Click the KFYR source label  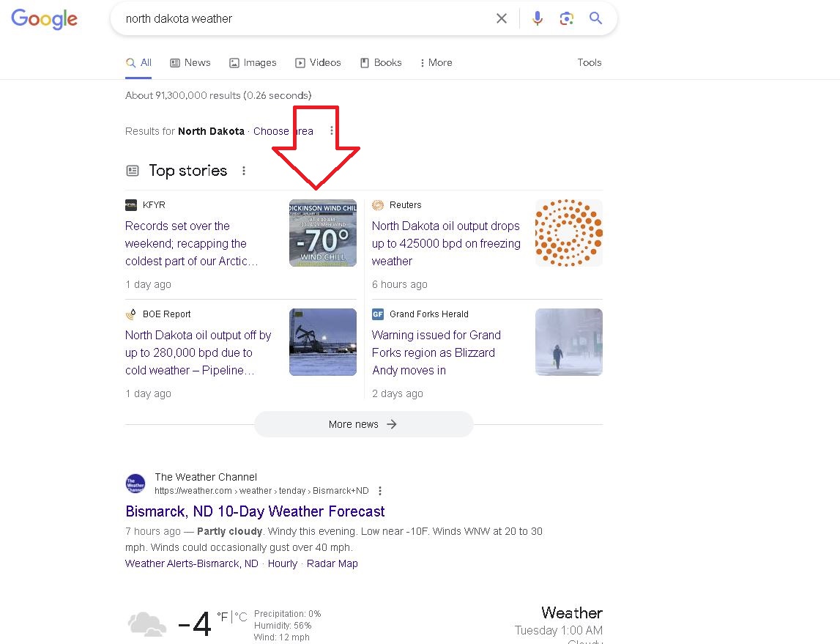(154, 205)
